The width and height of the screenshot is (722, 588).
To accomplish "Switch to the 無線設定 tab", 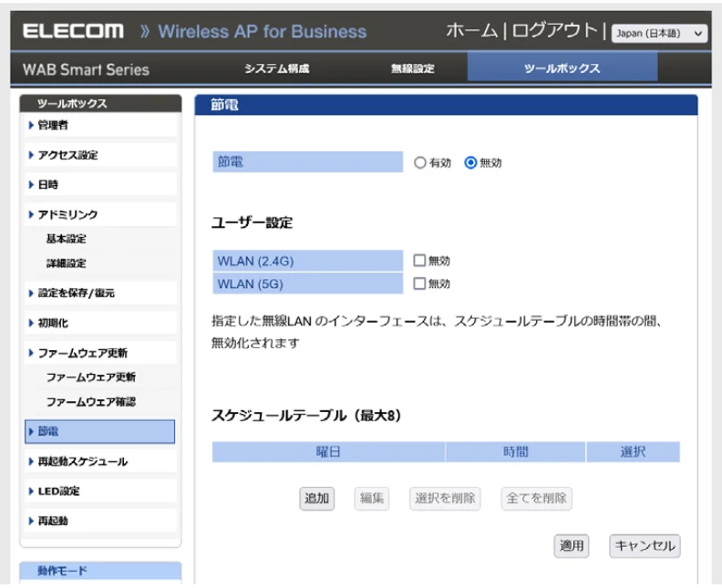I will pos(413,68).
